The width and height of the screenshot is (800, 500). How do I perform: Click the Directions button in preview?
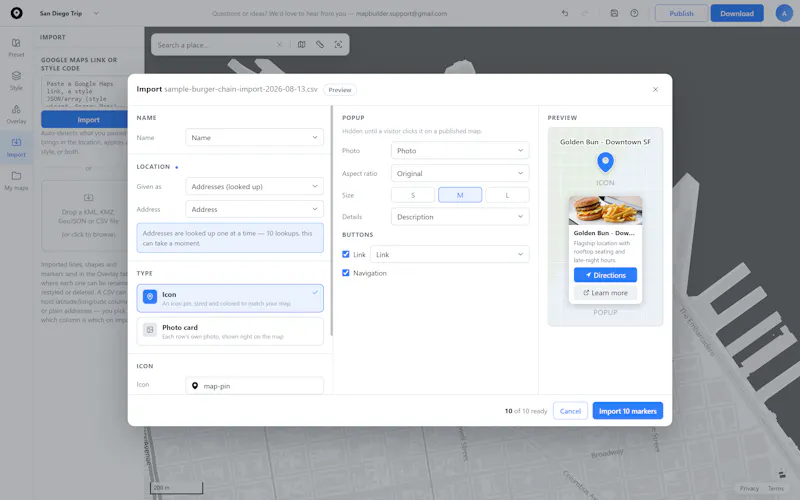click(606, 275)
